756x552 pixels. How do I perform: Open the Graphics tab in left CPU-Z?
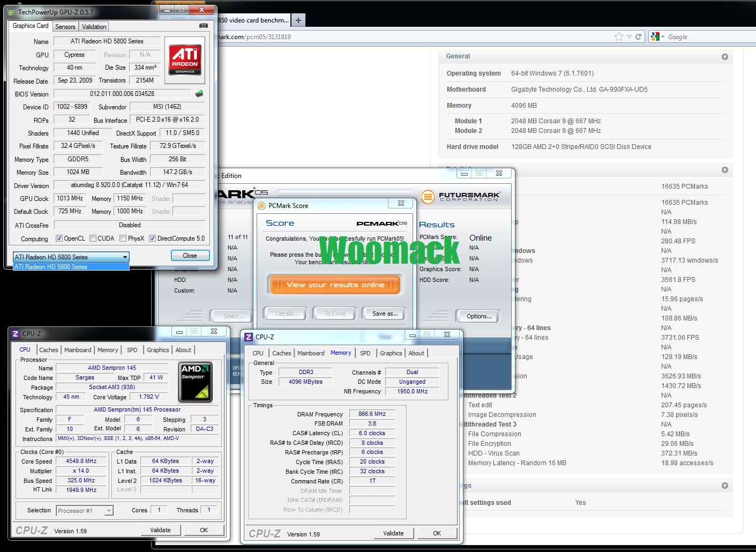point(158,350)
